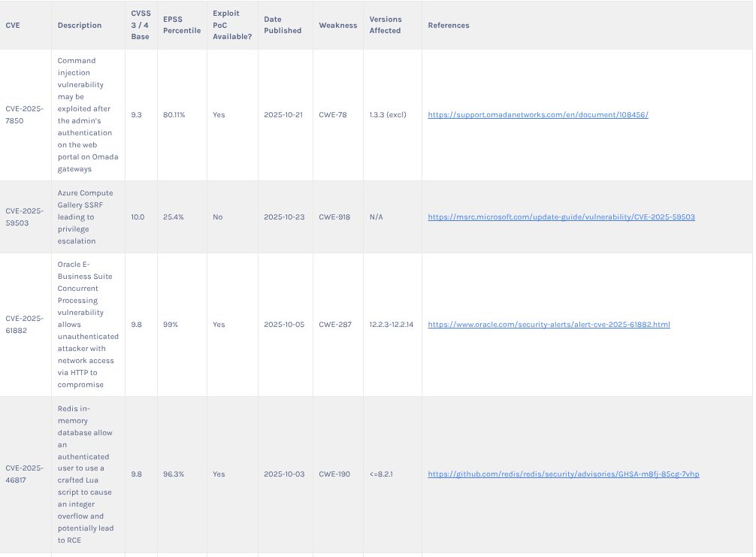Click the Date Published column header
This screenshot has height=557, width=756.
[283, 26]
